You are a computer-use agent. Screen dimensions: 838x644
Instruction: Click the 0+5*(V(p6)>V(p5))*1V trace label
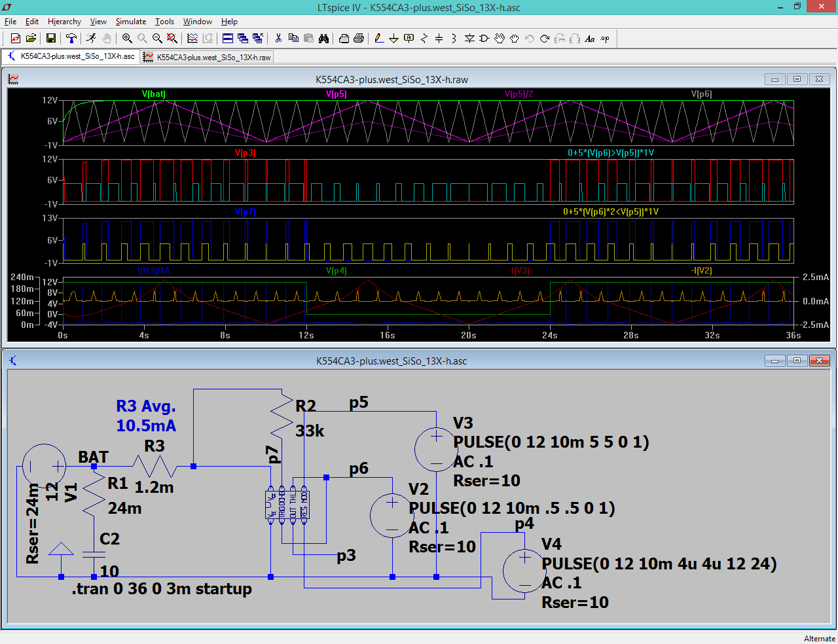pos(611,152)
